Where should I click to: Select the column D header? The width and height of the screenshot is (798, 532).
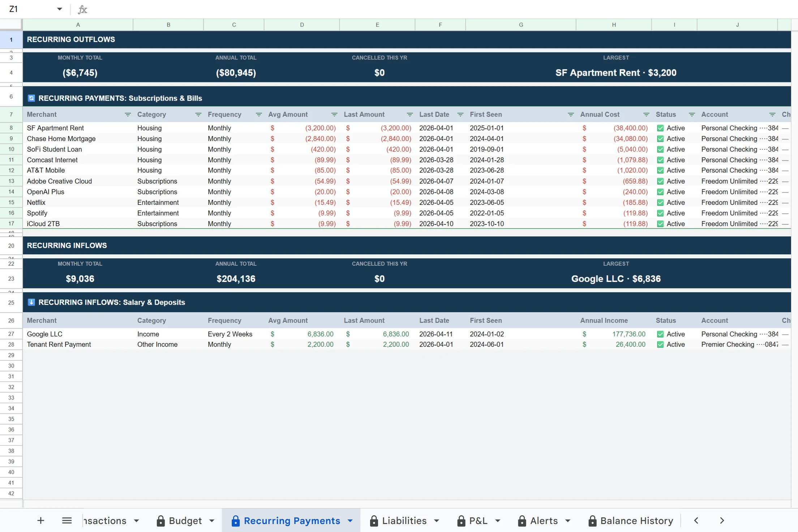(x=302, y=25)
